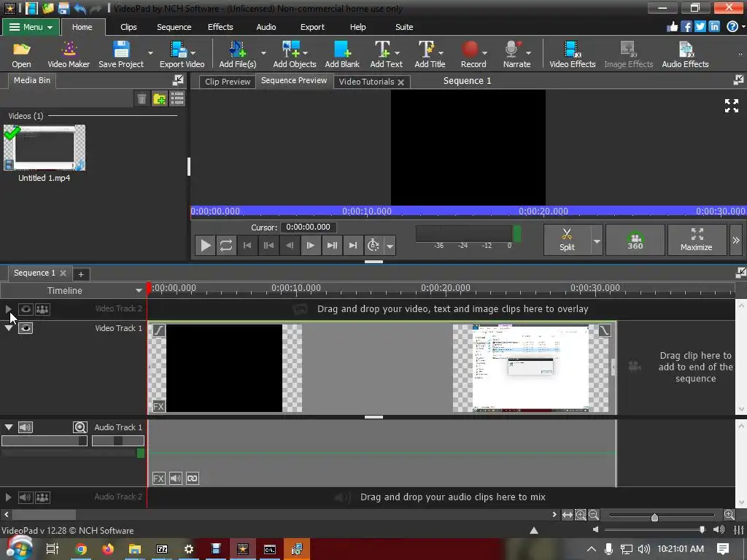Select the Untitled 1.mp4 thumbnail
Viewport: 747px width, 560px height.
(x=44, y=147)
